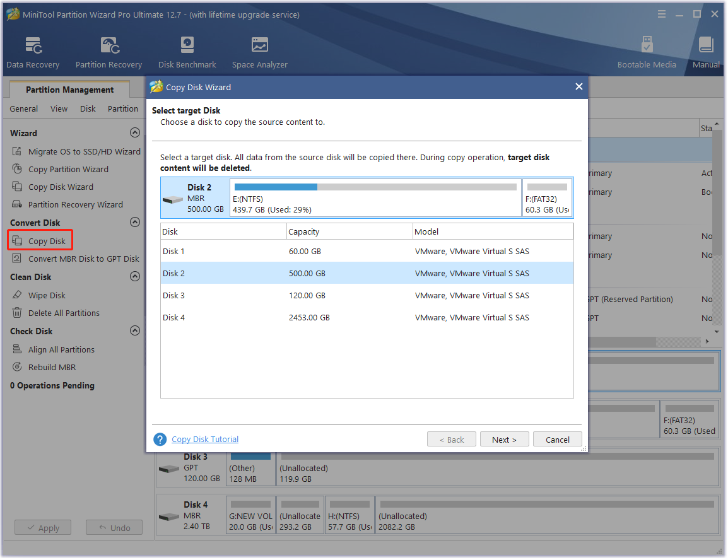Select Disk 2 row in target list
728x560 pixels.
[367, 273]
